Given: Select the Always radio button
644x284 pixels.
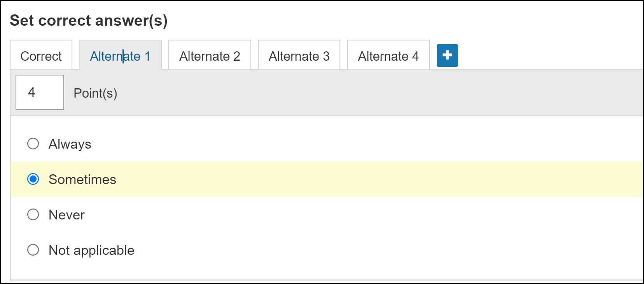Looking at the screenshot, I should (33, 144).
